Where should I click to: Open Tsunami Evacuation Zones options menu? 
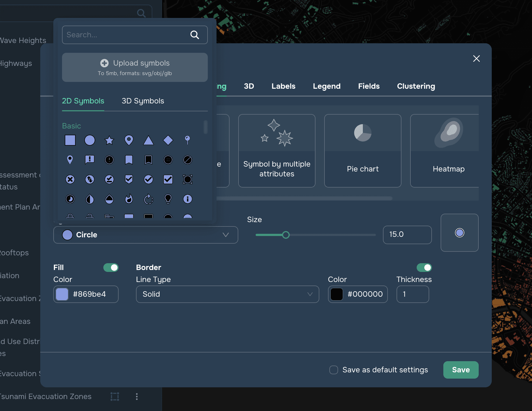click(x=137, y=397)
